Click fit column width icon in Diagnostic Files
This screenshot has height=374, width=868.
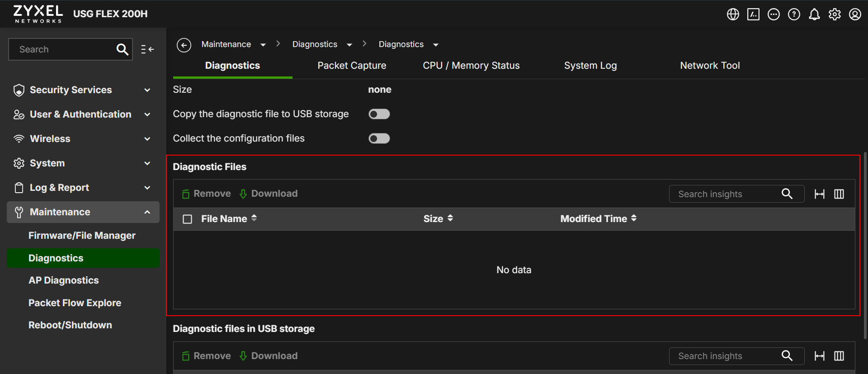coord(820,194)
